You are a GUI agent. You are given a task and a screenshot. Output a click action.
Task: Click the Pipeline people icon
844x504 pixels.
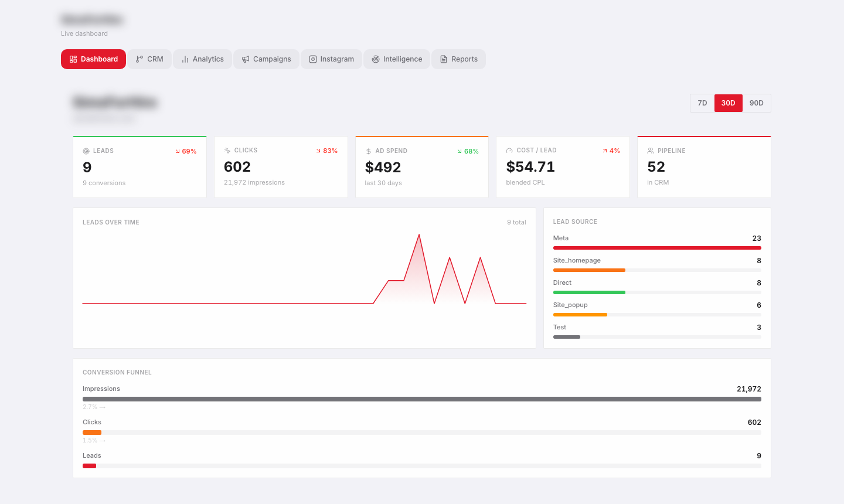point(651,151)
